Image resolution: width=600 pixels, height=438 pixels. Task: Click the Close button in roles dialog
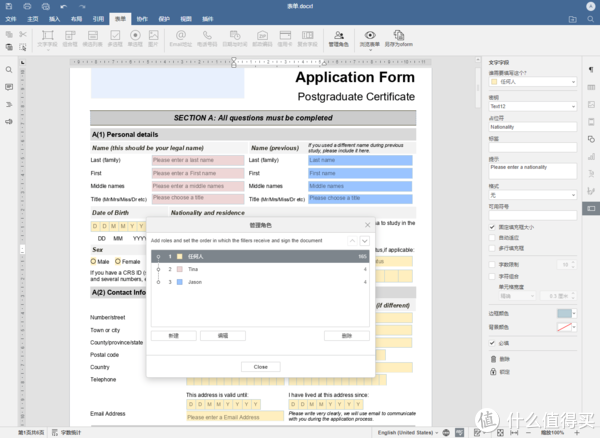tap(261, 367)
